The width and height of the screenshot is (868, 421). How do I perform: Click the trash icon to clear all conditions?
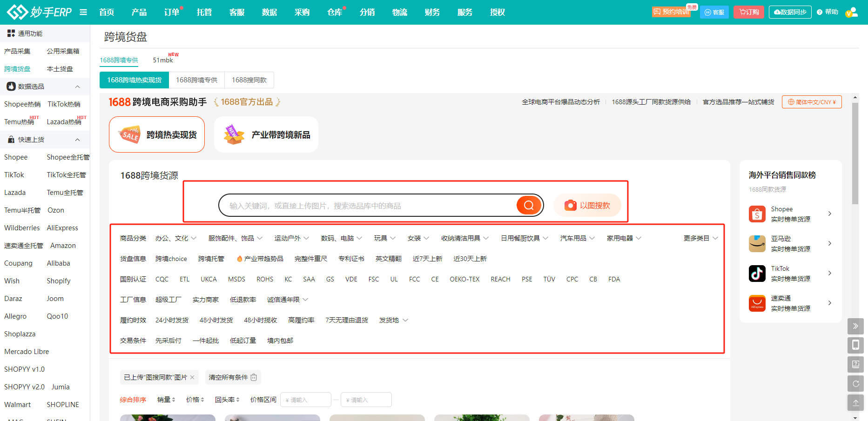click(254, 377)
